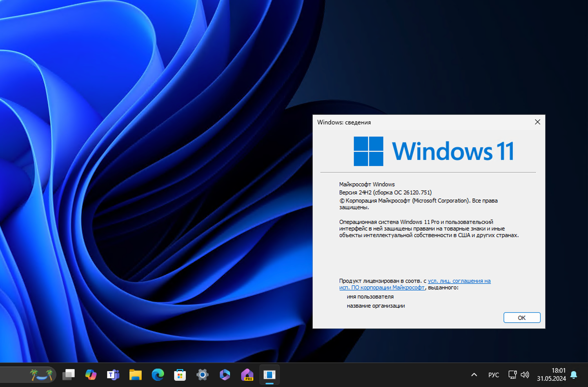The height and width of the screenshot is (387, 588).
Task: Open the Microsoft Store app
Action: click(x=180, y=375)
